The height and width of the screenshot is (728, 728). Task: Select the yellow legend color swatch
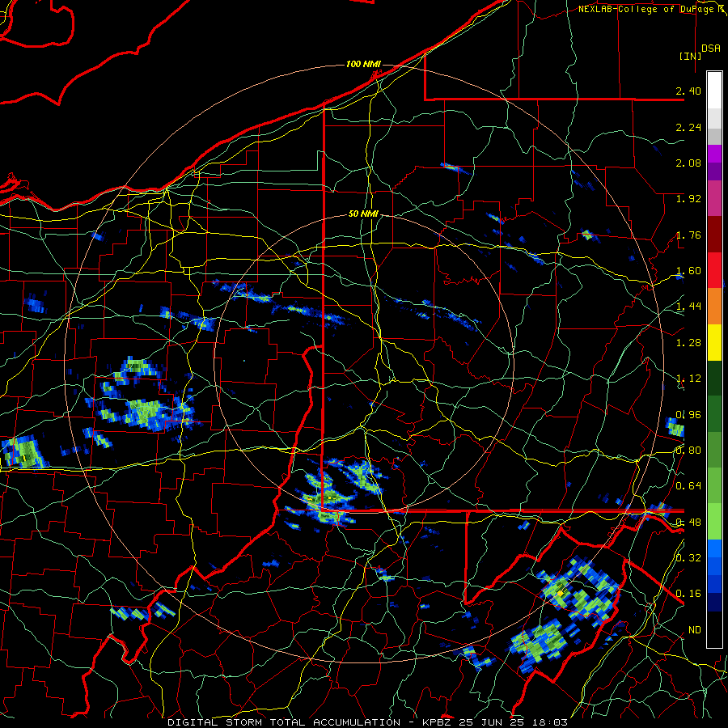[x=714, y=342]
